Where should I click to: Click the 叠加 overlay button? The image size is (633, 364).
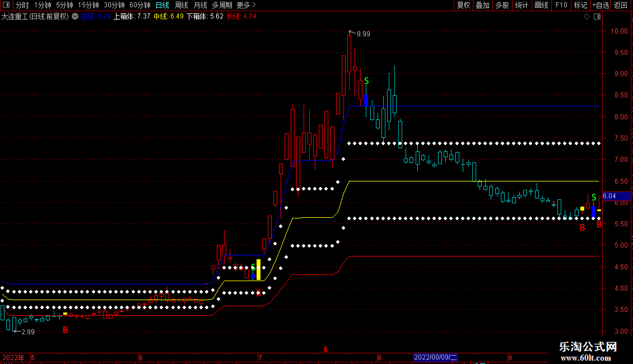pyautogui.click(x=482, y=5)
